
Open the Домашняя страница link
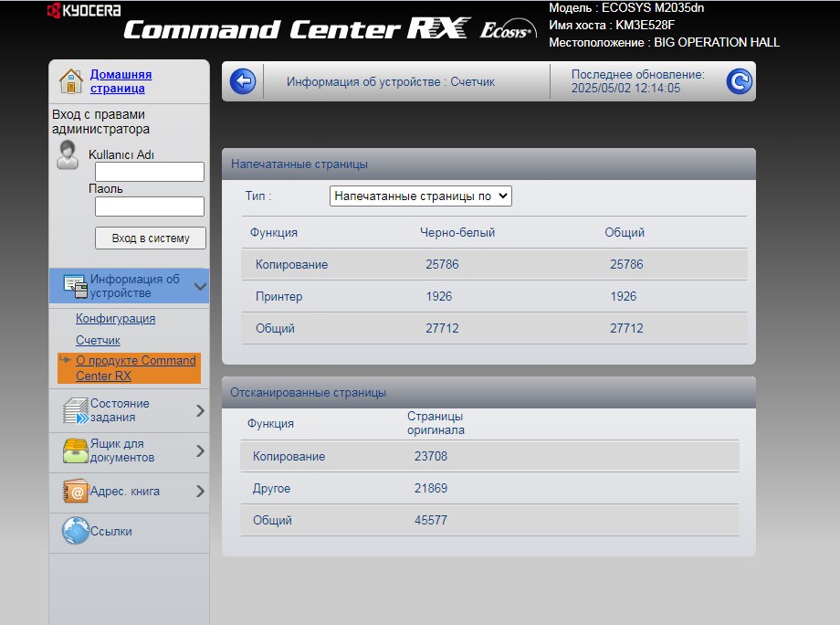[121, 81]
